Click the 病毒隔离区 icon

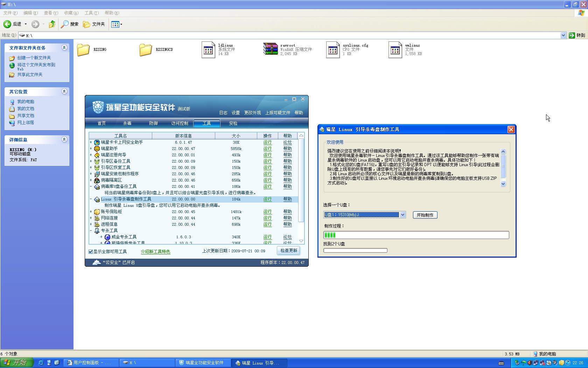[97, 180]
